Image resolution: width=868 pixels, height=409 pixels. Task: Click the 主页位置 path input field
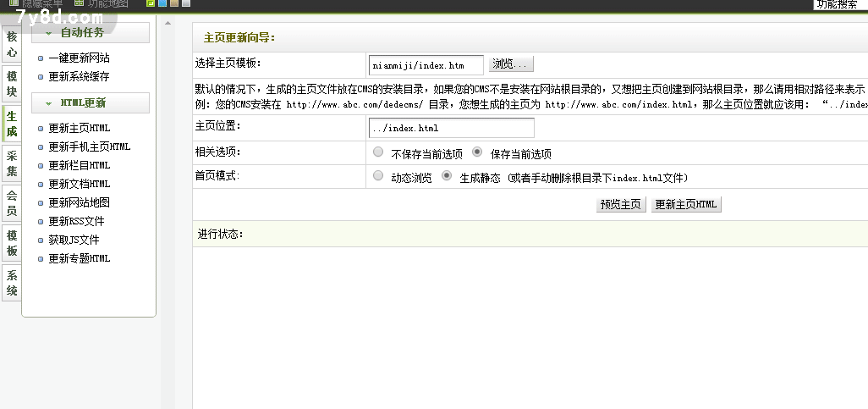point(451,128)
